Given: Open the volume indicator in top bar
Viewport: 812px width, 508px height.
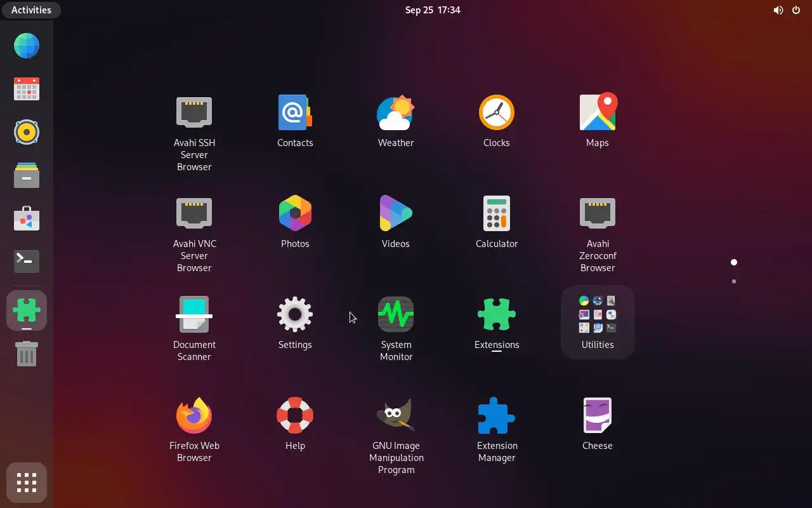Looking at the screenshot, I should click(778, 10).
